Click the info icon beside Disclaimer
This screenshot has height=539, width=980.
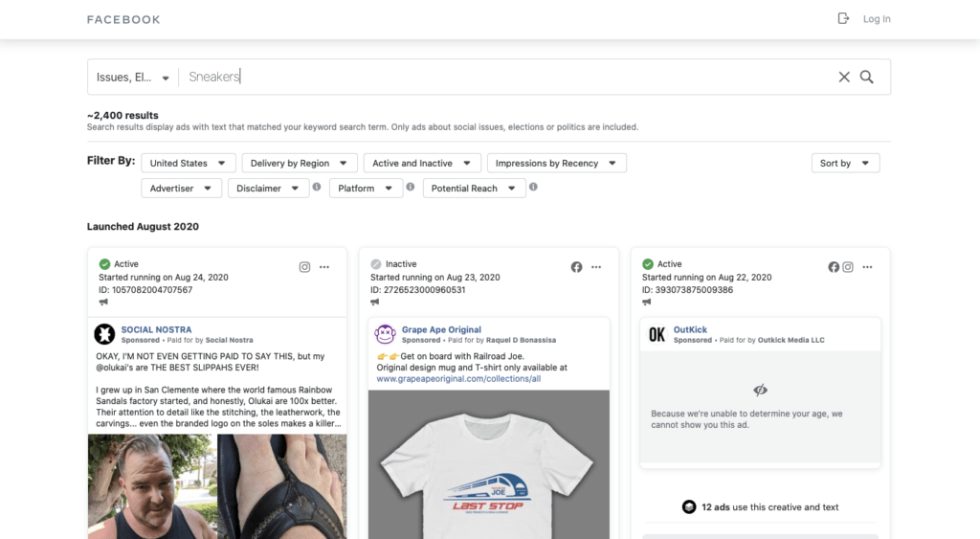click(317, 187)
